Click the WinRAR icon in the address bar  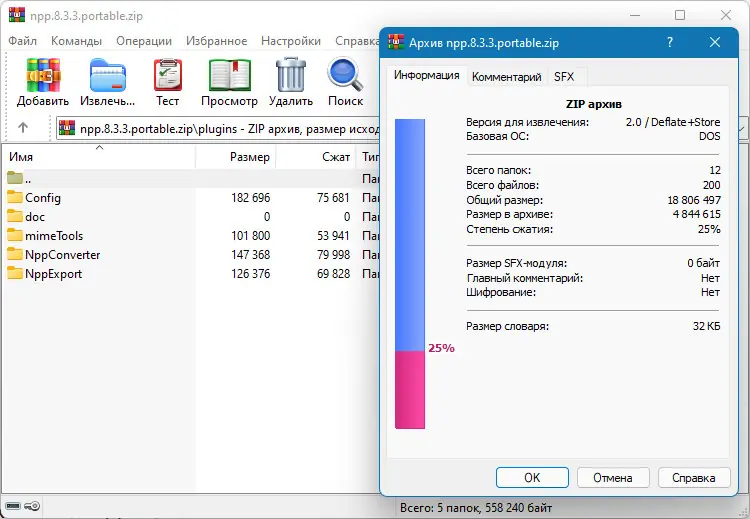click(x=67, y=128)
